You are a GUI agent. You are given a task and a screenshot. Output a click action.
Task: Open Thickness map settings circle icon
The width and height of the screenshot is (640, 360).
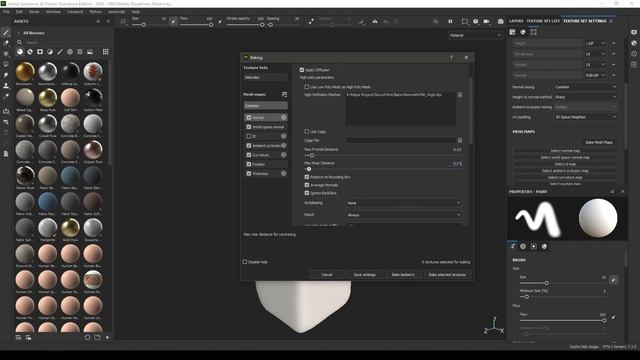coord(284,173)
